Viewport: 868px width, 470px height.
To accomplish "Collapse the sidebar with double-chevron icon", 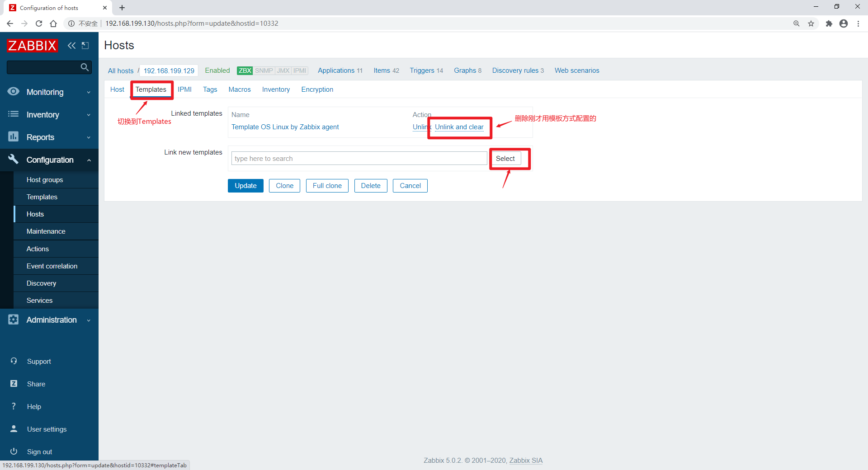I will pos(71,46).
